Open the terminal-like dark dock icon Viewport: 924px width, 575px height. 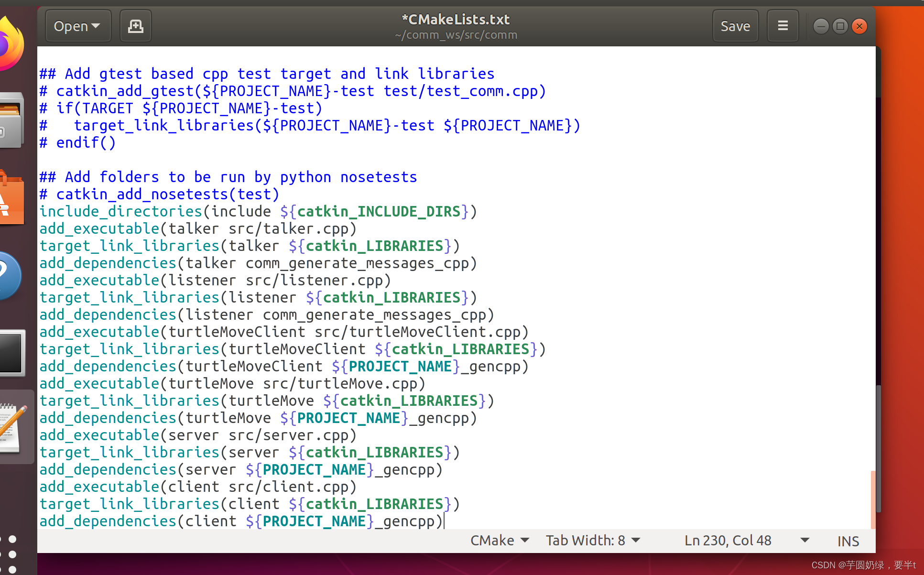pyautogui.click(x=12, y=353)
